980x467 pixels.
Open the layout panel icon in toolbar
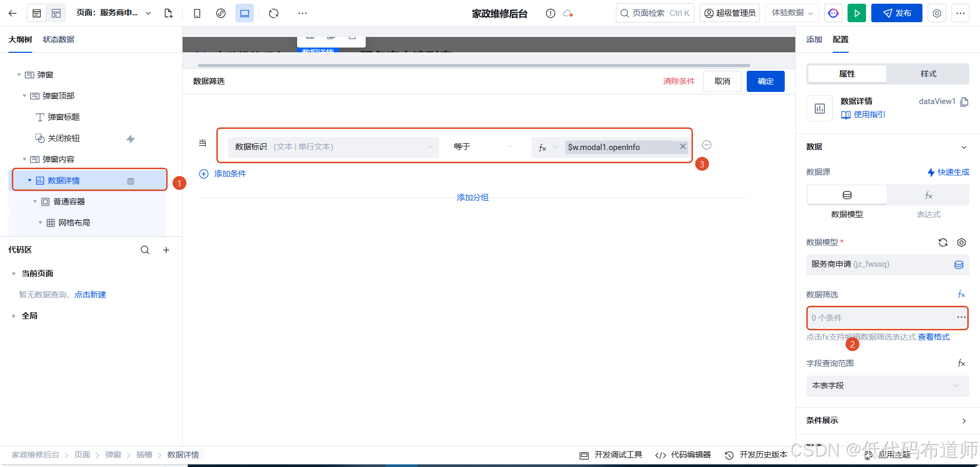(56, 13)
